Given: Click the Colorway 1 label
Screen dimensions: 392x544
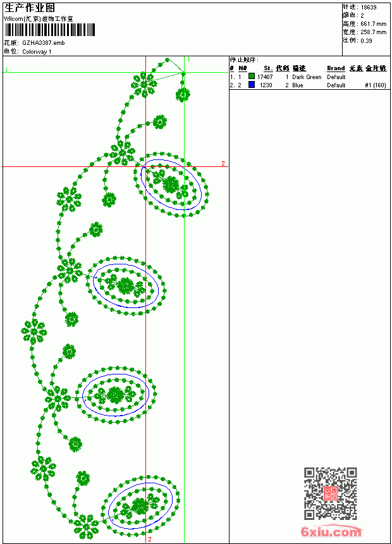Looking at the screenshot, I should pos(37,52).
